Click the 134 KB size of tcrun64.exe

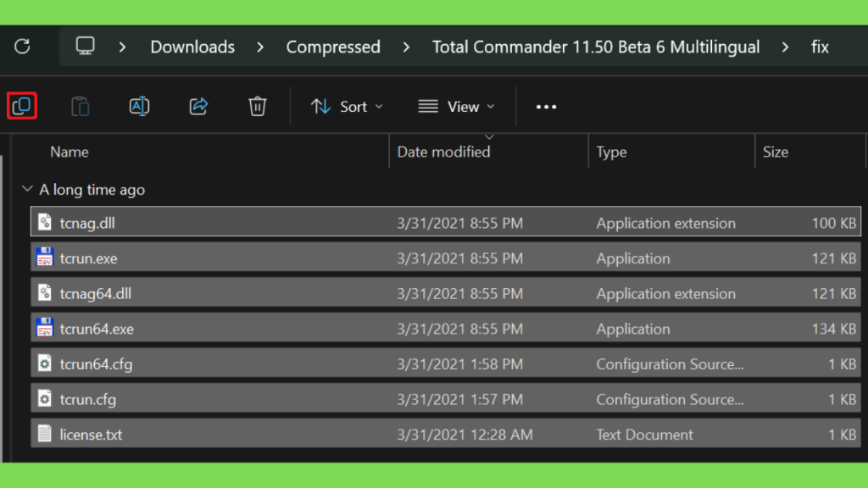point(834,329)
